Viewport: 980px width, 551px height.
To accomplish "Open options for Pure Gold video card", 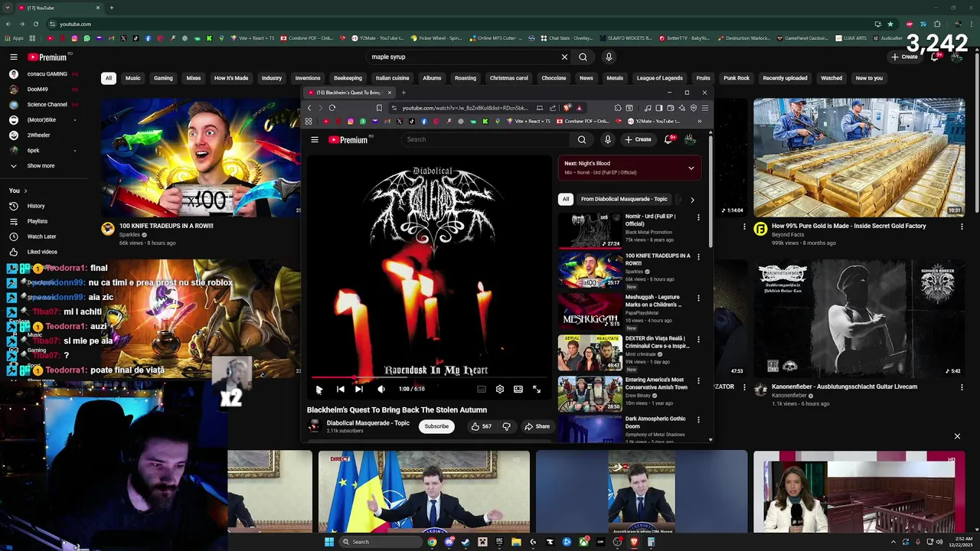I will point(962,227).
